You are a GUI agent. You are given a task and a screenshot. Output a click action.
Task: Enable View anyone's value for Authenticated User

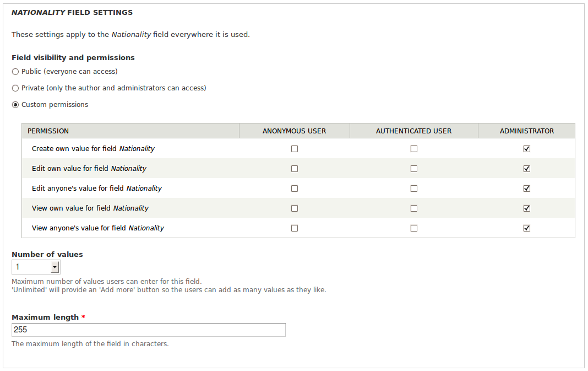[x=414, y=228]
